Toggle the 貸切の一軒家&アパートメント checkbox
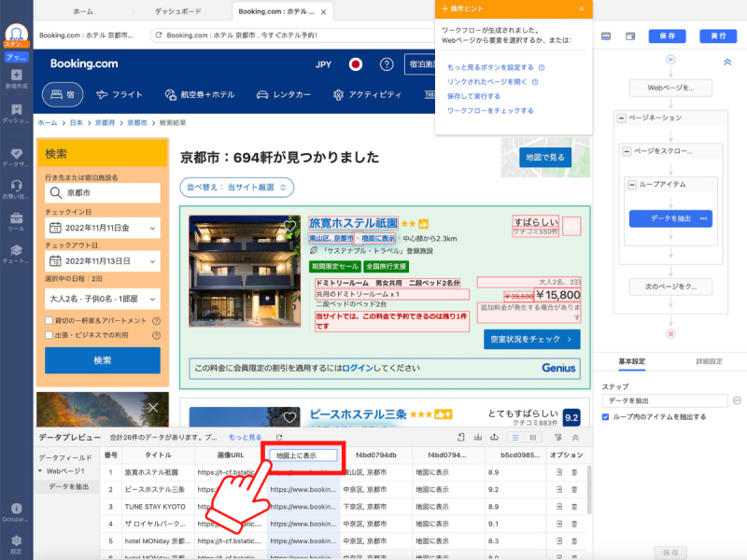The width and height of the screenshot is (747, 560). point(49,320)
